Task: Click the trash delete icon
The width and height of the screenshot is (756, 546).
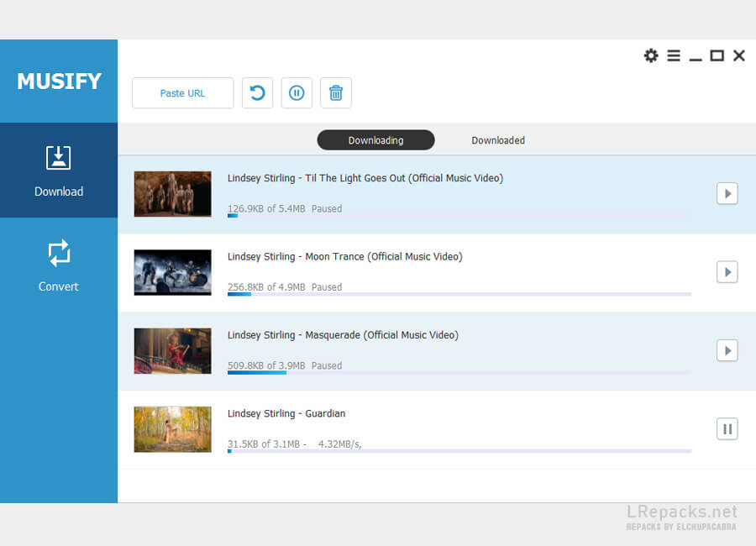Action: (336, 93)
